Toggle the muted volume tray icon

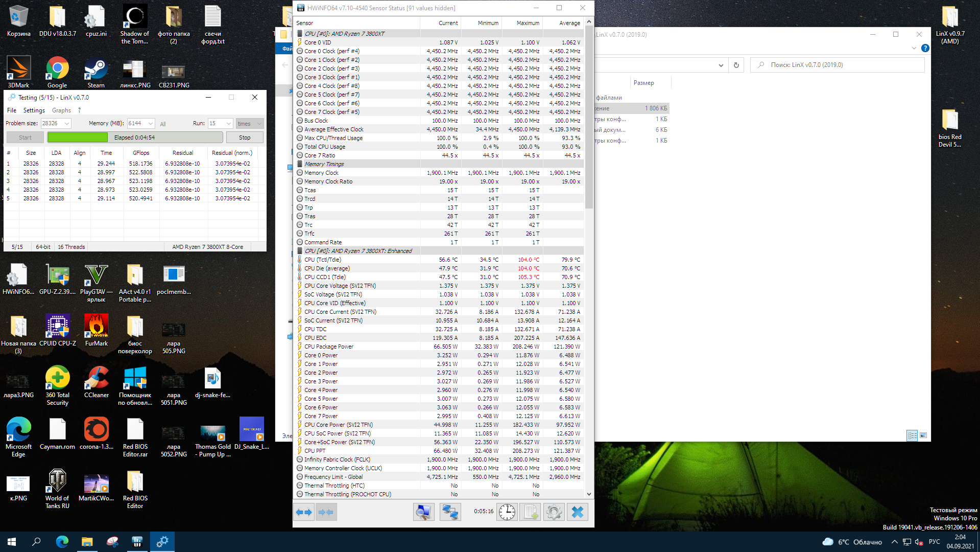click(x=919, y=542)
